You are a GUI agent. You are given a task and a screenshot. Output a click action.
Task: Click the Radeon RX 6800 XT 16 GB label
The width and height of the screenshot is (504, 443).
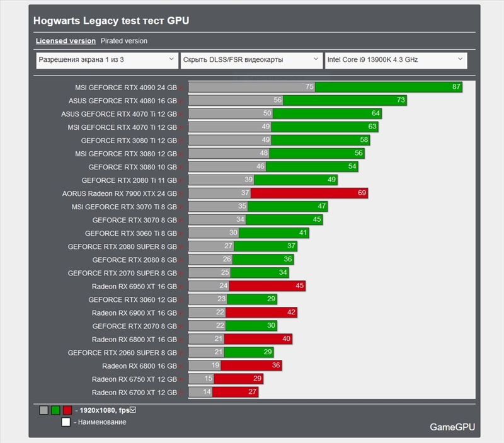point(134,340)
